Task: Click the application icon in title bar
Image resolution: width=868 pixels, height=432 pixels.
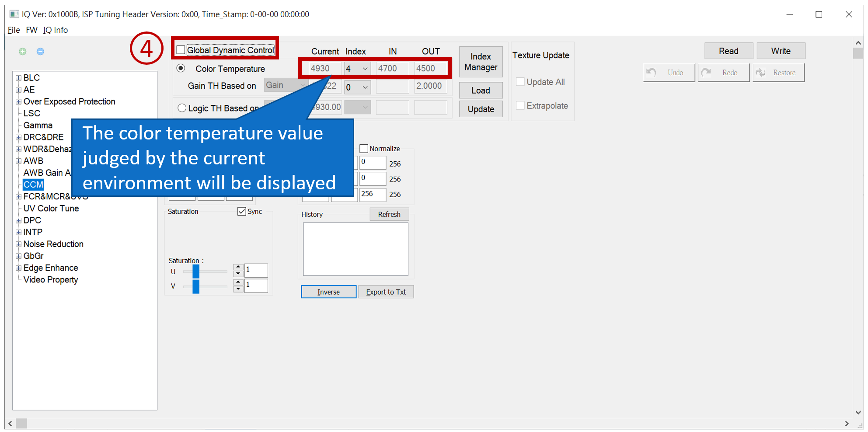Action: pos(14,14)
